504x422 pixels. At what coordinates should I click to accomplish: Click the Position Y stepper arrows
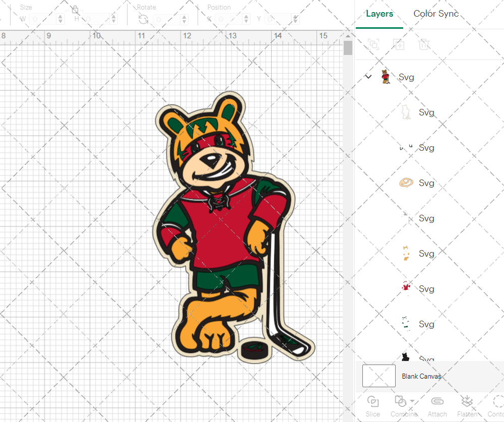(295, 19)
